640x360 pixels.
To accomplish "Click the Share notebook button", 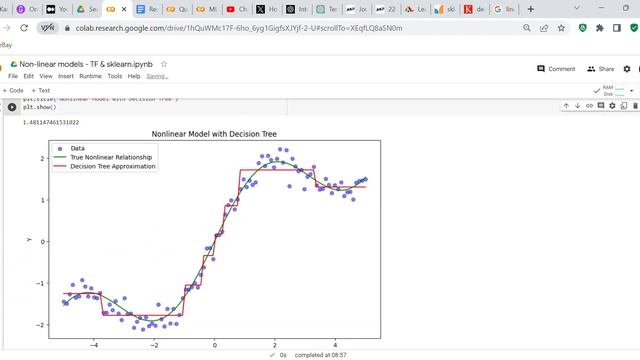I will [600, 69].
